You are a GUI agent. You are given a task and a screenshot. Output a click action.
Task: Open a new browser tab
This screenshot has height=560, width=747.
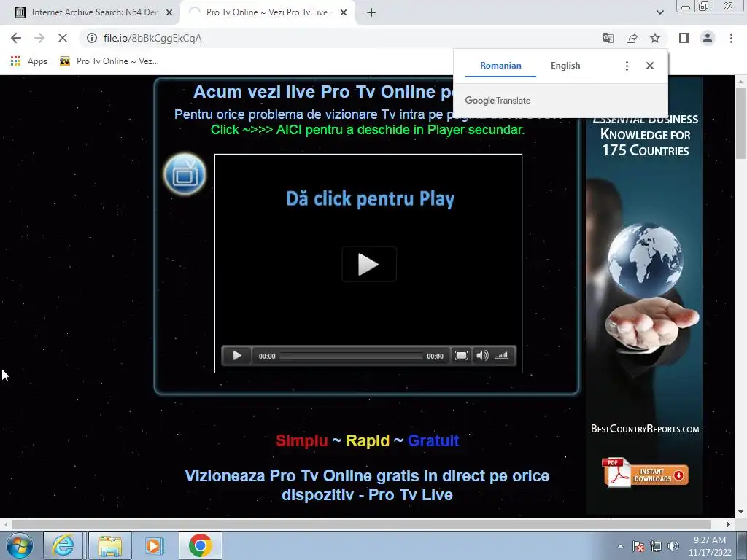tap(371, 13)
